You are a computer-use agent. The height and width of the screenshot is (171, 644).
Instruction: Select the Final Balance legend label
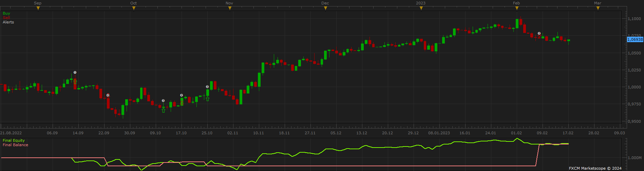[x=16, y=145]
